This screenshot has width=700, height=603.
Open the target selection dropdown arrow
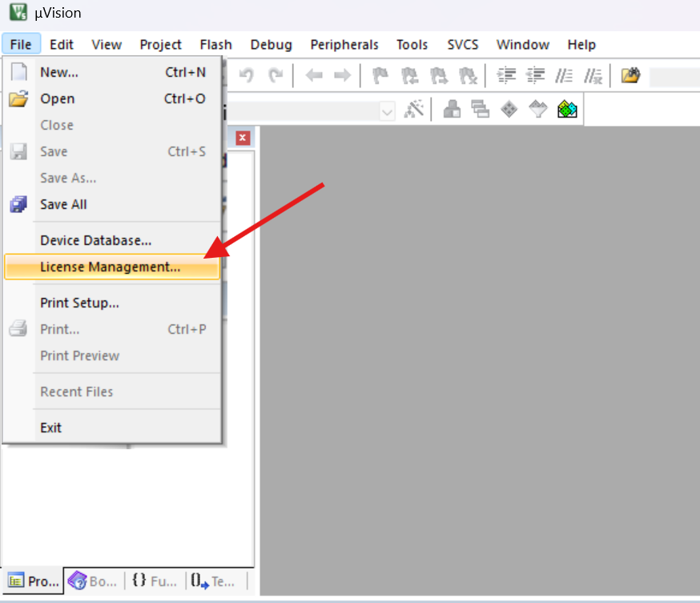387,111
